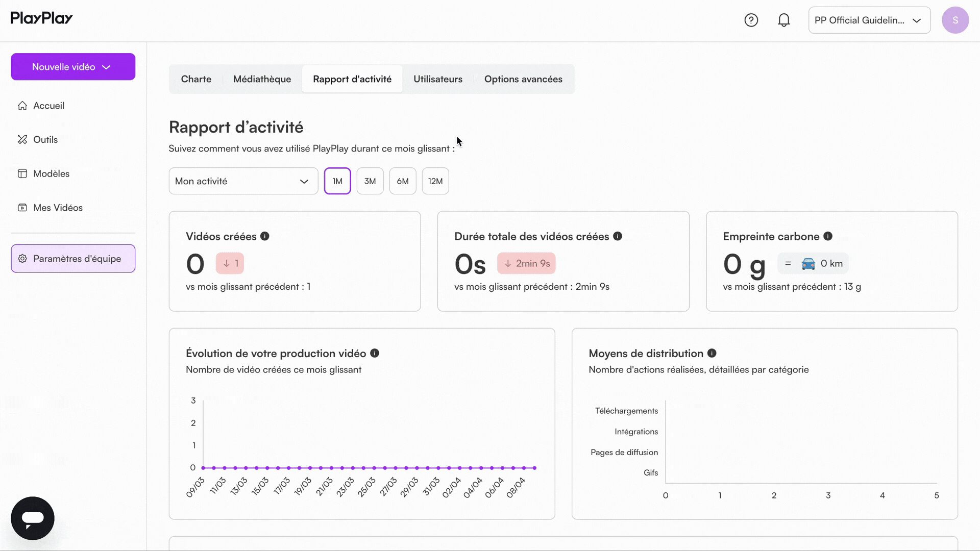Click the PlayPlay logo
980x551 pixels.
tap(41, 18)
